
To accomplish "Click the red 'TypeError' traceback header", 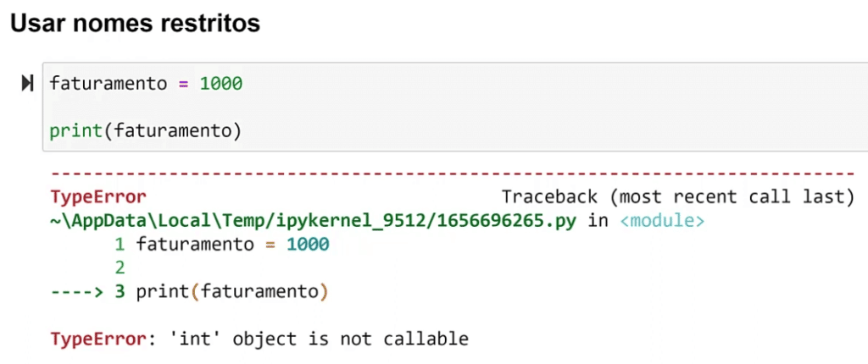I will (98, 196).
